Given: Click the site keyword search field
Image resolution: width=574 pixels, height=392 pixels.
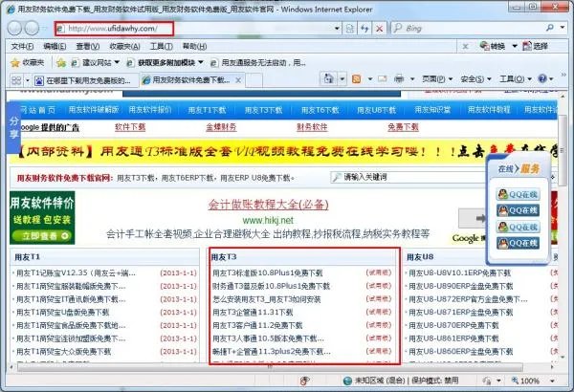Looking at the screenshot, I should [409, 177].
